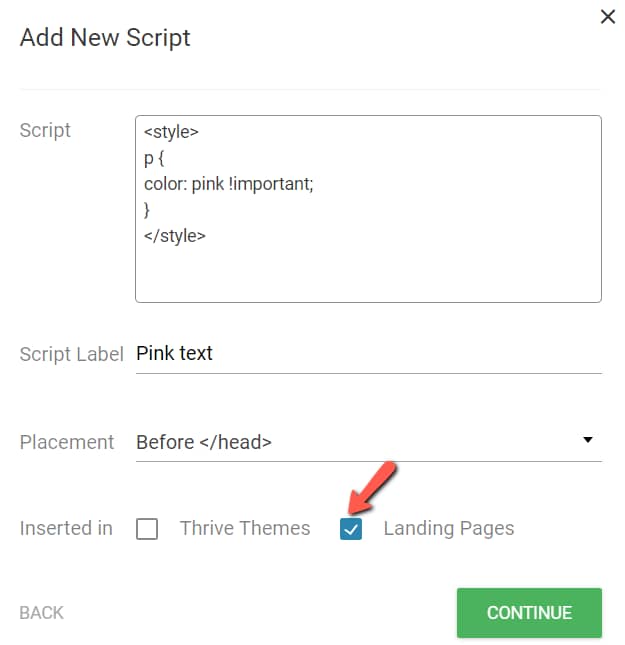Viewport: 625px width, 645px height.
Task: Place cursor on the closing </style> line
Action: (175, 236)
